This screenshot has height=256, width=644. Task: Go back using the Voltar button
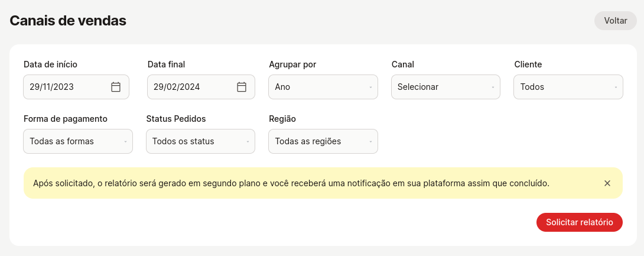615,21
